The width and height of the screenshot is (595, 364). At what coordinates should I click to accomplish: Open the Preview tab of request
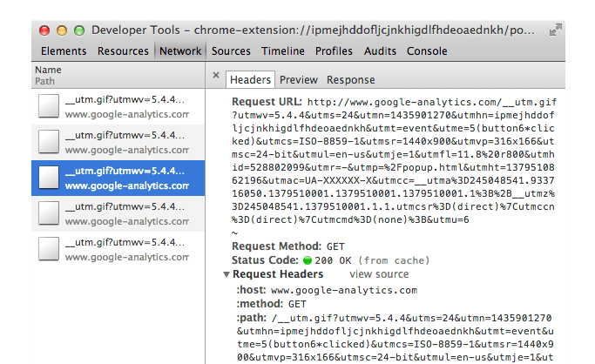click(298, 80)
